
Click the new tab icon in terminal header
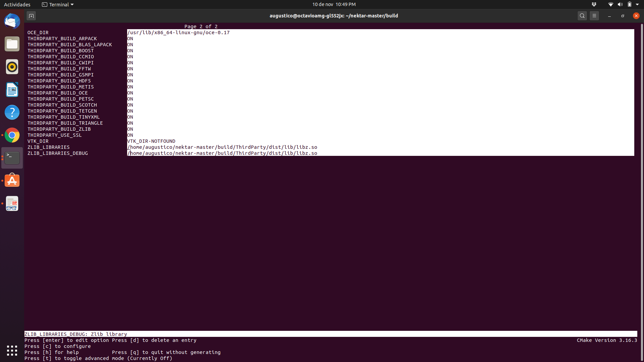click(x=31, y=16)
